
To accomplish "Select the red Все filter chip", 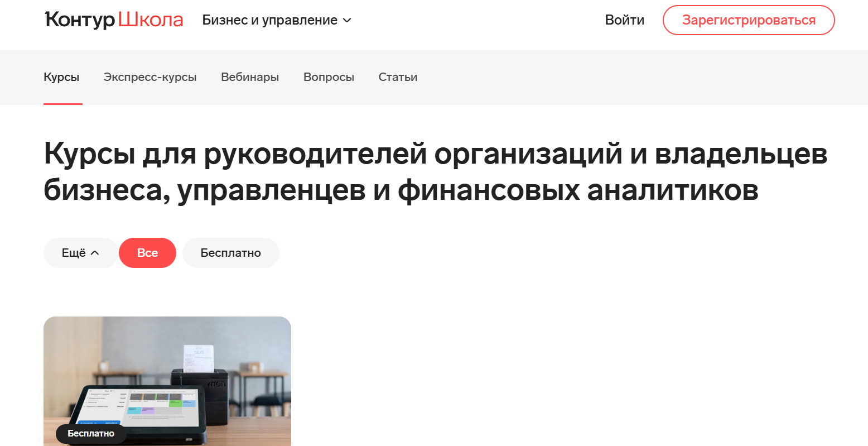I will (147, 253).
